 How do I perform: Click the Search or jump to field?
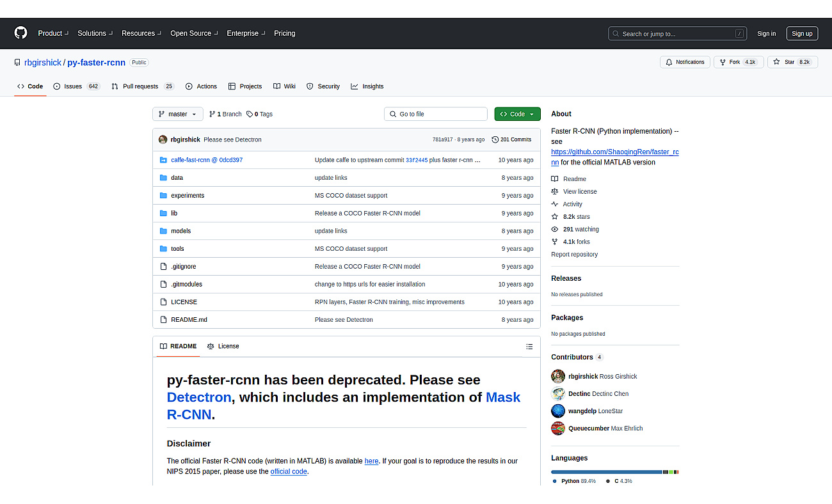pos(678,34)
